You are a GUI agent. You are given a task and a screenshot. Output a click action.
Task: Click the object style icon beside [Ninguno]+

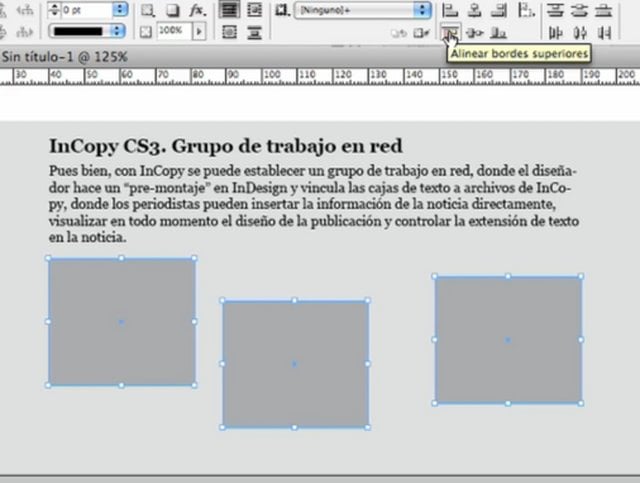(x=281, y=10)
